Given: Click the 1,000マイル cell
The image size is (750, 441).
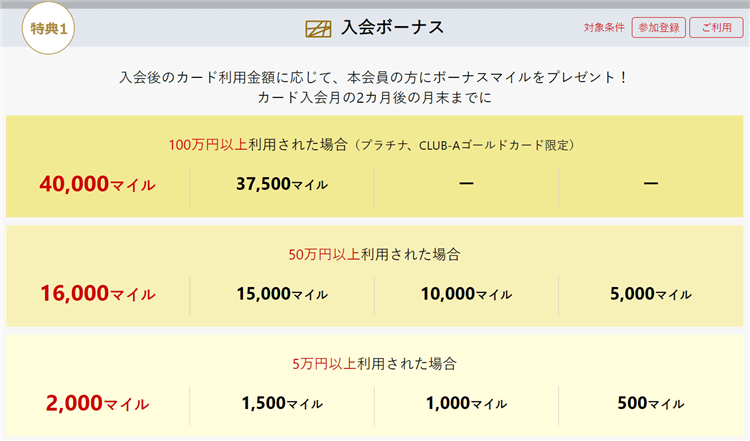Looking at the screenshot, I should pos(466,404).
